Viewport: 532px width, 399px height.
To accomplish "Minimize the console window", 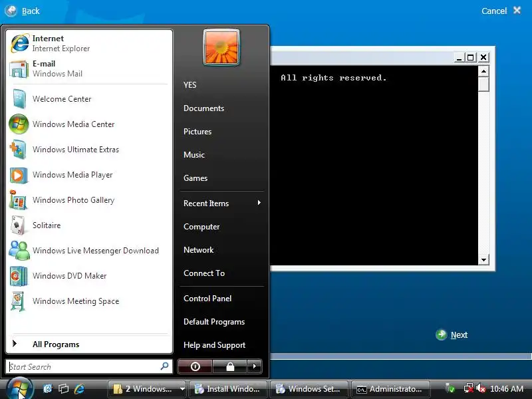I will click(459, 57).
